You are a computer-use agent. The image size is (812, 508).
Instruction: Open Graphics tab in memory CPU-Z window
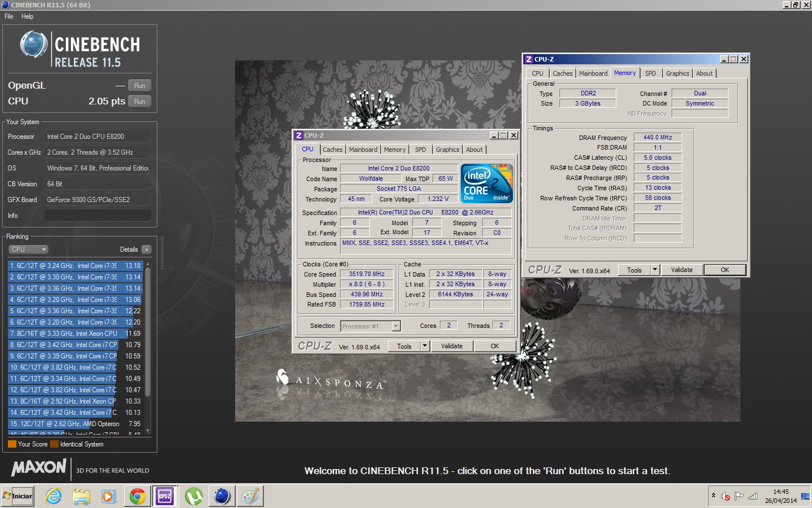pyautogui.click(x=678, y=73)
